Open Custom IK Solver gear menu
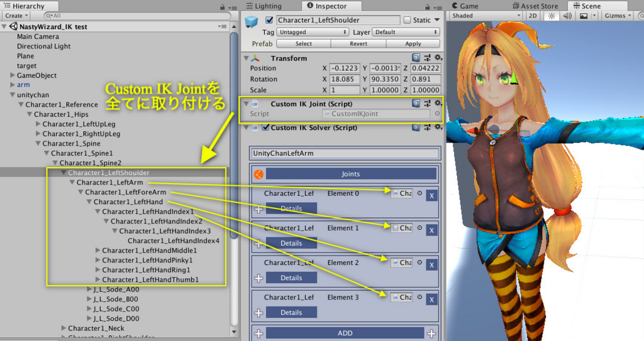Viewport: 644px width, 341px height. (x=438, y=127)
